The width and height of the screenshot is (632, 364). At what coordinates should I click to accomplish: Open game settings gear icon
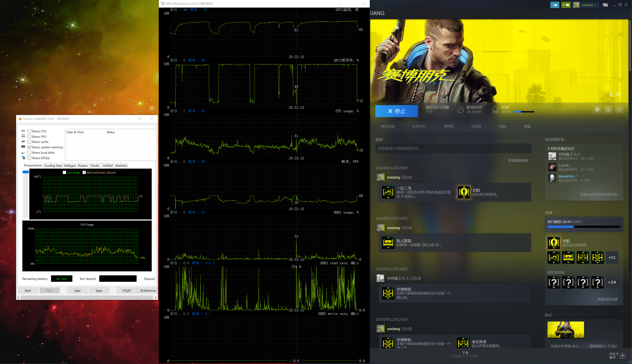597,109
